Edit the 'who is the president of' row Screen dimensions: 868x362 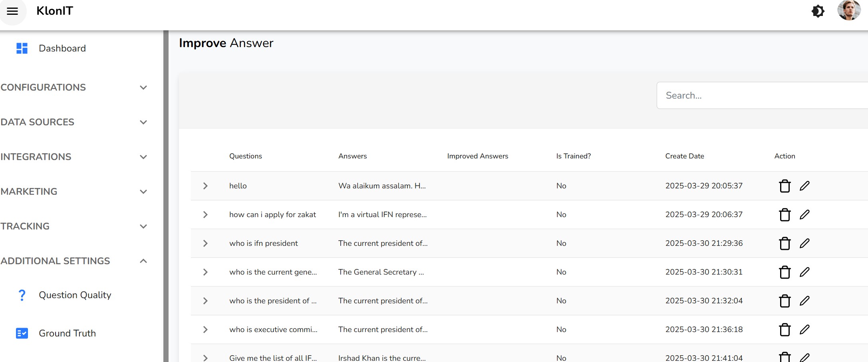pos(804,301)
